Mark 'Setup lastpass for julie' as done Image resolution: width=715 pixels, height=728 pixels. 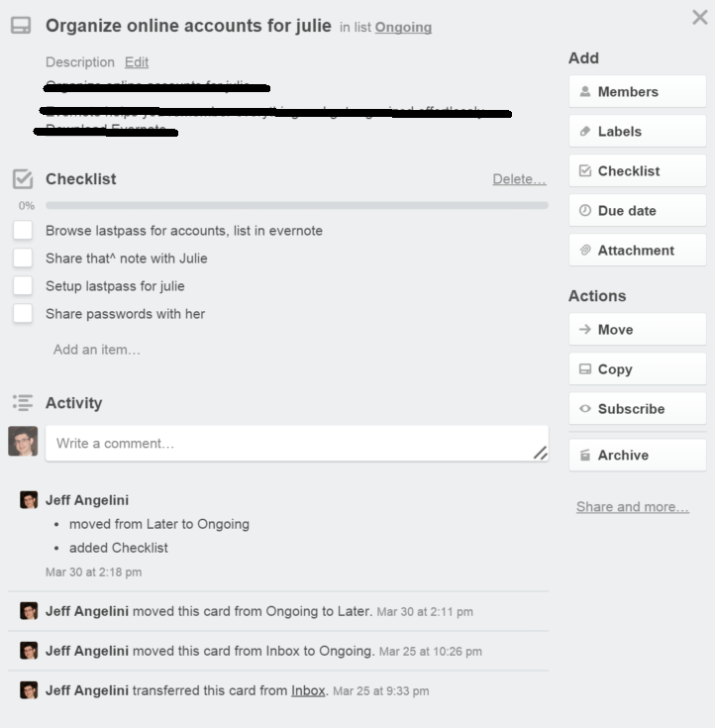(x=23, y=286)
